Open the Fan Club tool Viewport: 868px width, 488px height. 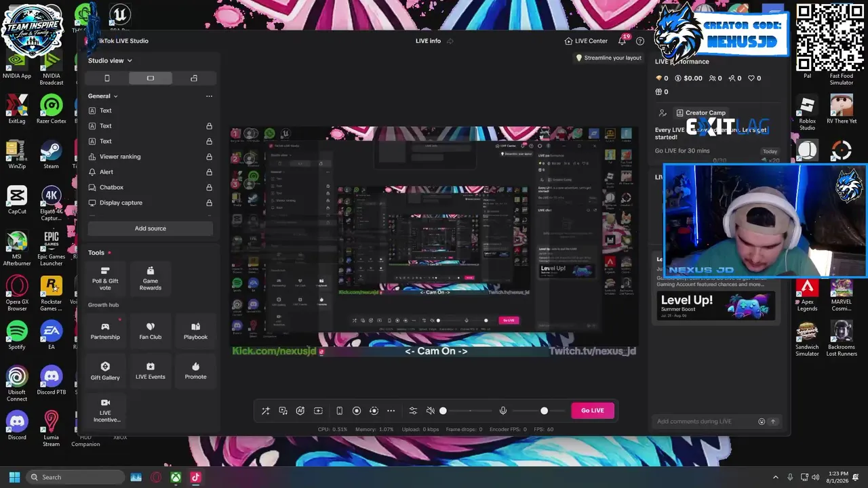click(151, 331)
